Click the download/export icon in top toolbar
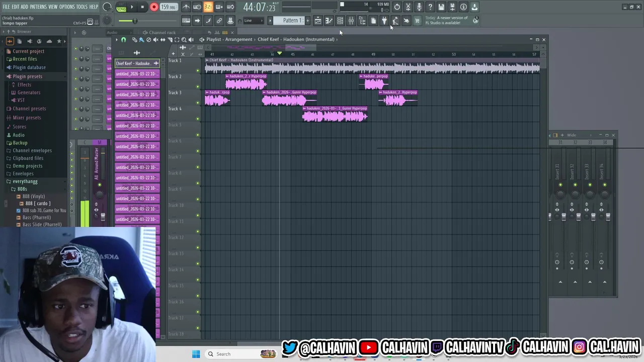The height and width of the screenshot is (362, 644). [x=474, y=7]
